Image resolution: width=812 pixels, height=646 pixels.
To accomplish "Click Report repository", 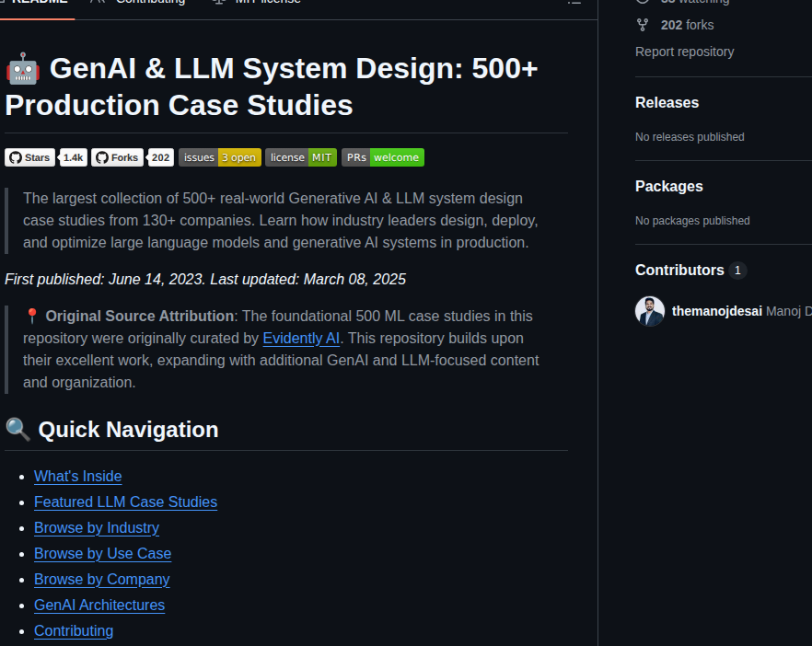I will click(x=685, y=52).
